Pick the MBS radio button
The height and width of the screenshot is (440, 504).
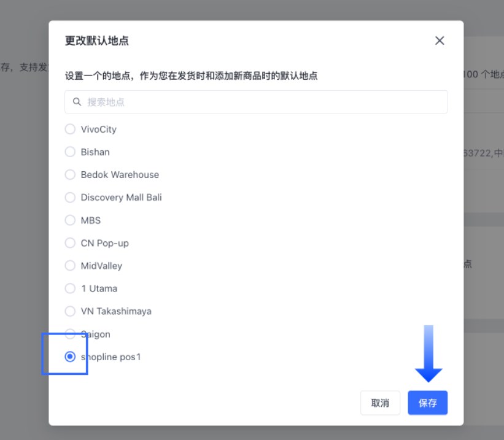pos(70,220)
